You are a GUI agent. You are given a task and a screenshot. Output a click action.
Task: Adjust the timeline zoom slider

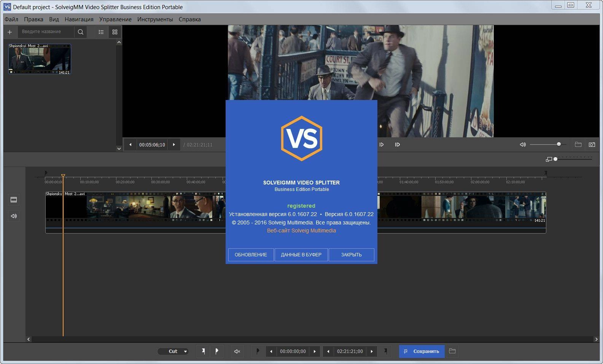point(574,159)
